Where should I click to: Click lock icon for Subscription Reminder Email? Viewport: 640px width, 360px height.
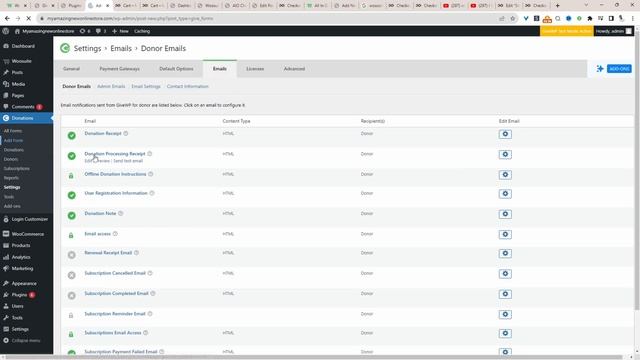[x=71, y=315]
